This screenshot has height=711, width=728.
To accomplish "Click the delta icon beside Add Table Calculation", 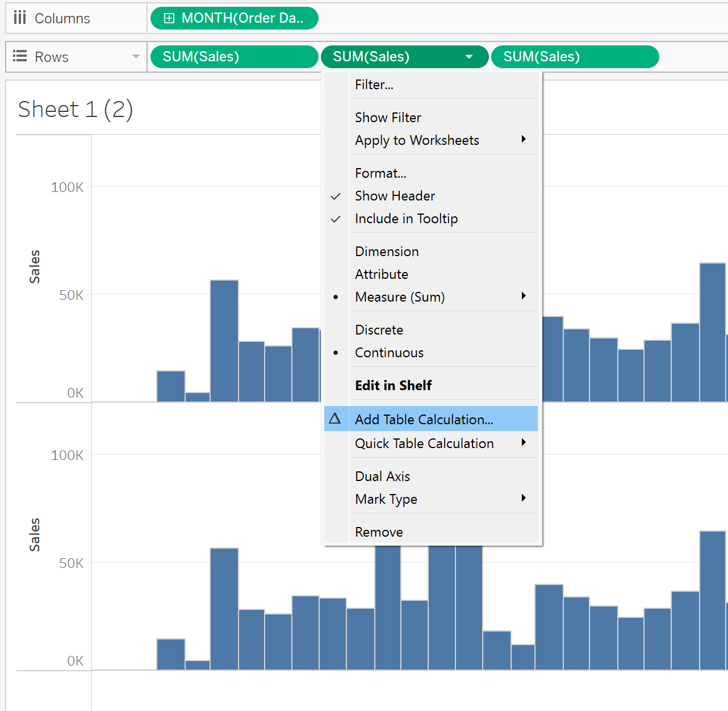I will 335,419.
